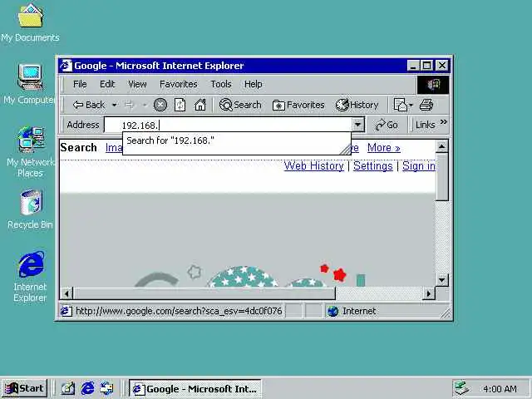Launch Internet Explorer from quick launch
Image resolution: width=532 pixels, height=399 pixels.
[87, 388]
